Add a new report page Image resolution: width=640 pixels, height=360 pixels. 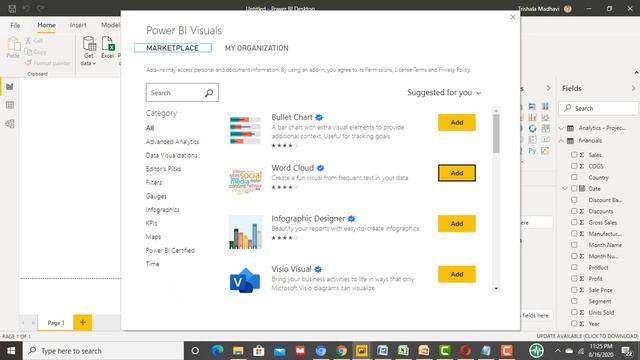[83, 322]
